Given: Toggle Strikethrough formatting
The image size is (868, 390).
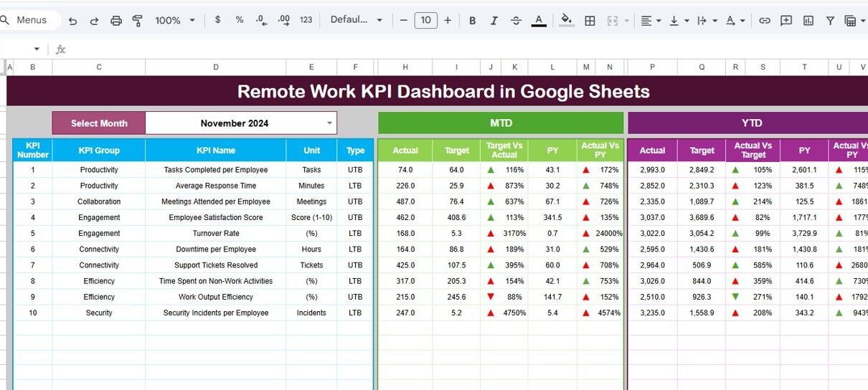Looking at the screenshot, I should (516, 21).
